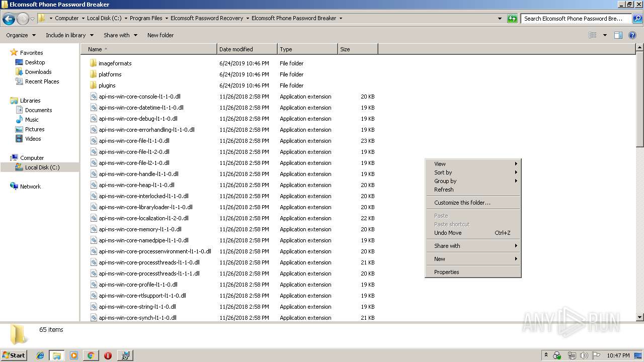Viewport: 644px width, 362px height.
Task: Select api-ms-win-core-console-l1-1-0.dll file icon
Action: pyautogui.click(x=93, y=97)
